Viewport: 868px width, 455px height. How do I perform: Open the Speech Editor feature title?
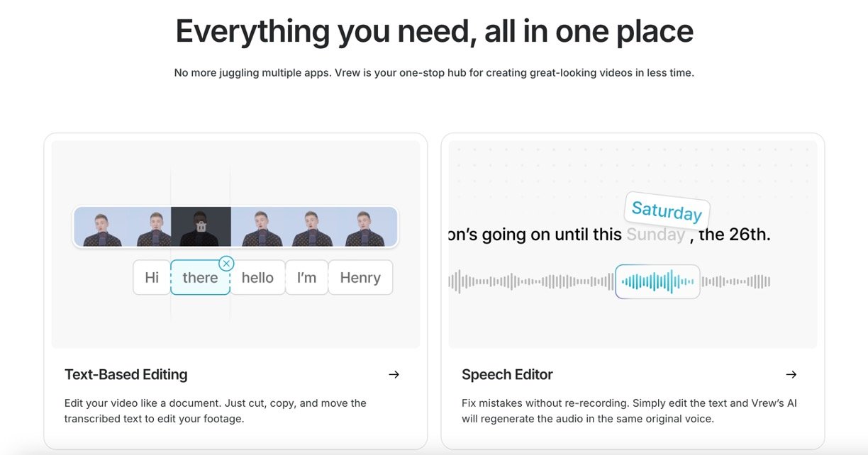coord(507,374)
